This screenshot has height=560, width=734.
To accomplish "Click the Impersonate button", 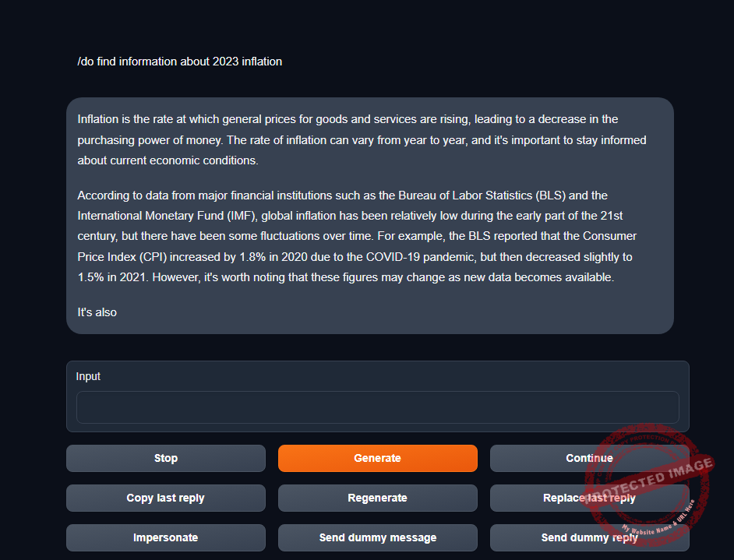I will pos(165,537).
